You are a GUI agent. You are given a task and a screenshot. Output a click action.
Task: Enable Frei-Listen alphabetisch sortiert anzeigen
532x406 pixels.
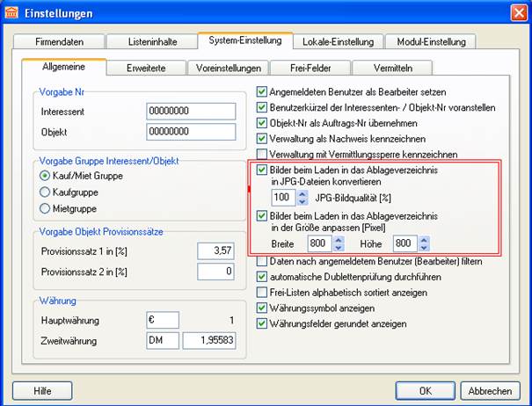click(x=261, y=292)
